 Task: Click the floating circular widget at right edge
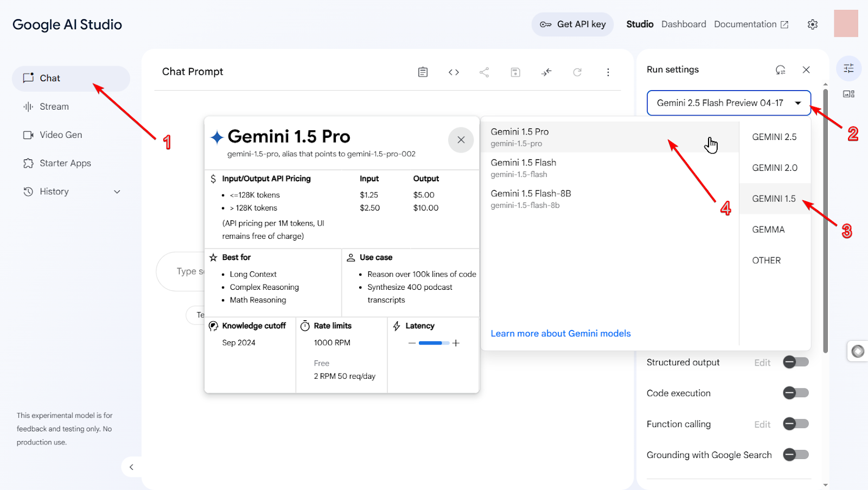point(858,351)
